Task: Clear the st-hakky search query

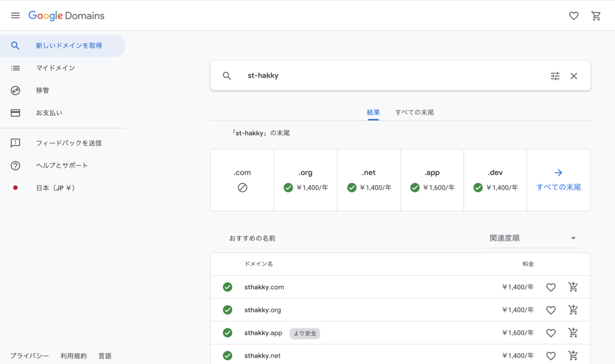Action: coord(574,76)
